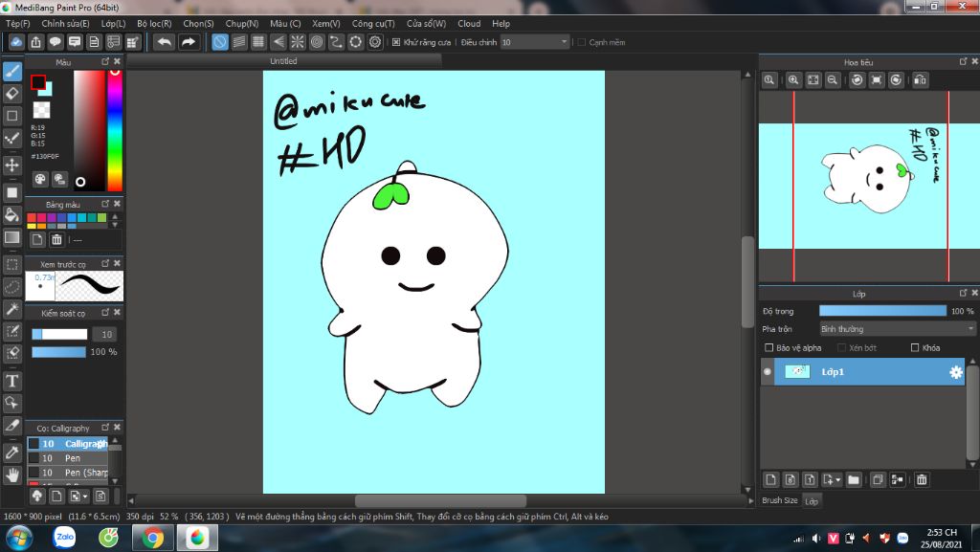
Task: Select the Text tool
Action: pos(11,381)
